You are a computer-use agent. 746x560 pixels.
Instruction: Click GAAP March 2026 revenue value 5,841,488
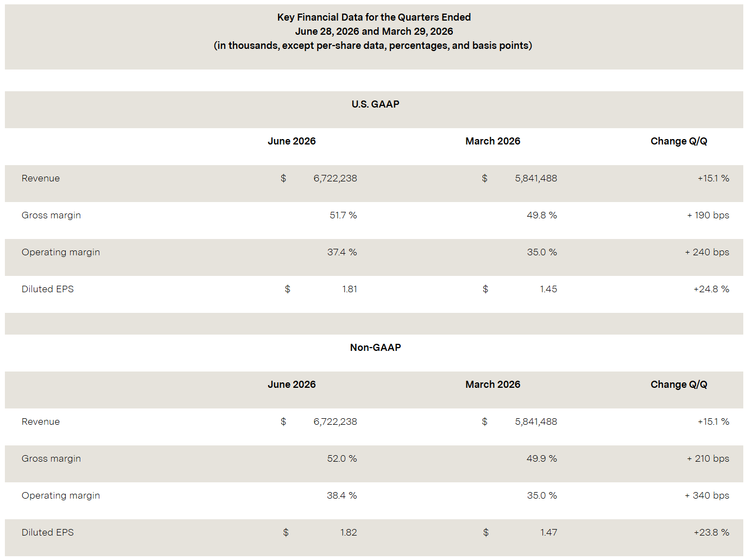click(x=536, y=178)
